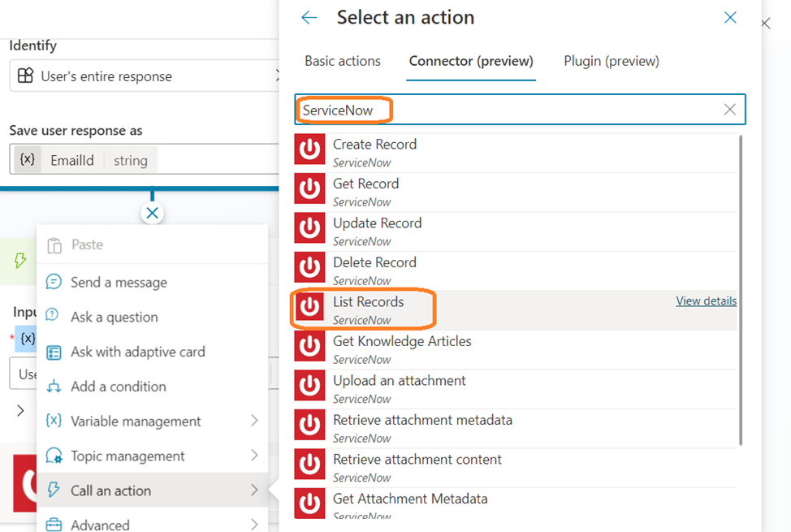The height and width of the screenshot is (532, 791).
Task: Click the back arrow in Select an action
Action: coord(309,18)
